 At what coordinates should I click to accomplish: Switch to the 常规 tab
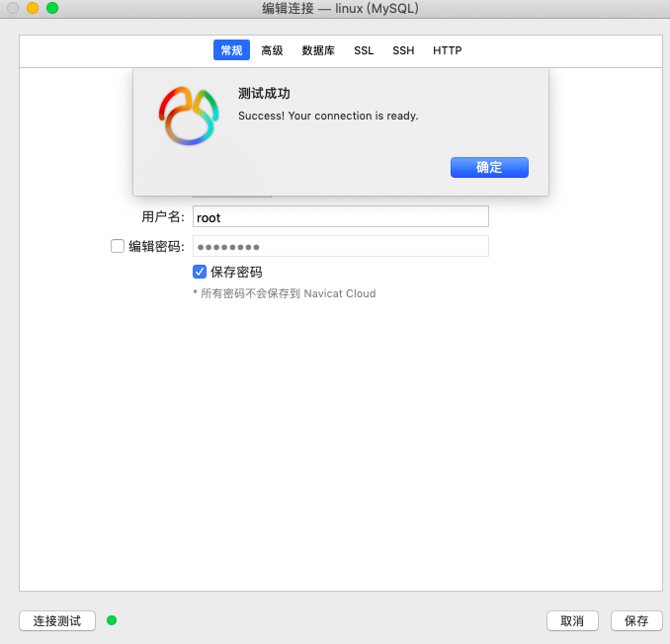(x=231, y=50)
